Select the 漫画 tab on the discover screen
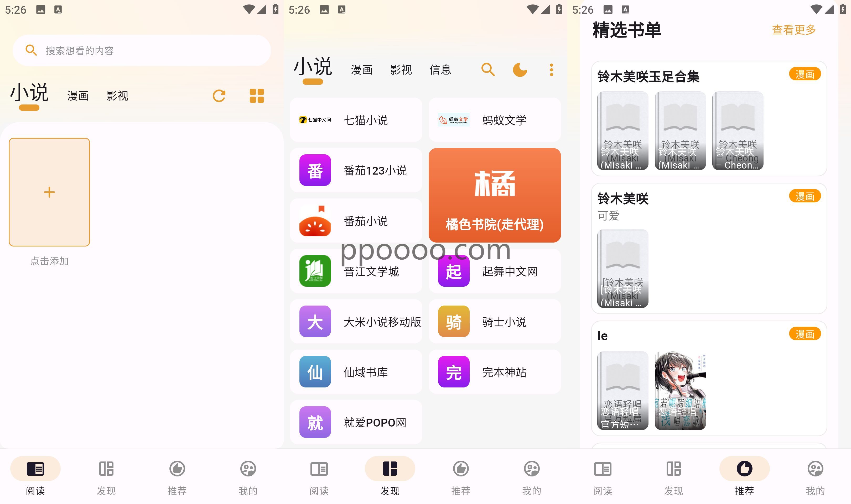The width and height of the screenshot is (851, 504). point(361,70)
